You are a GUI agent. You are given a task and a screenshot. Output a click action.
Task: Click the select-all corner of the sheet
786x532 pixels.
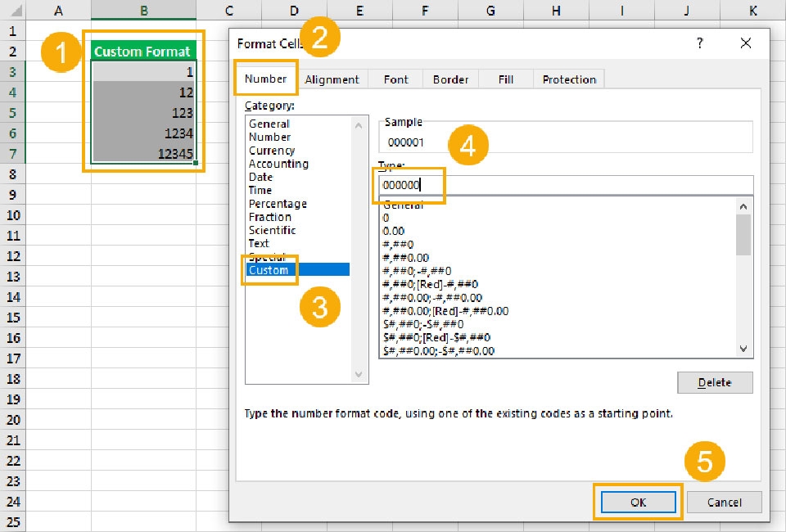12,10
